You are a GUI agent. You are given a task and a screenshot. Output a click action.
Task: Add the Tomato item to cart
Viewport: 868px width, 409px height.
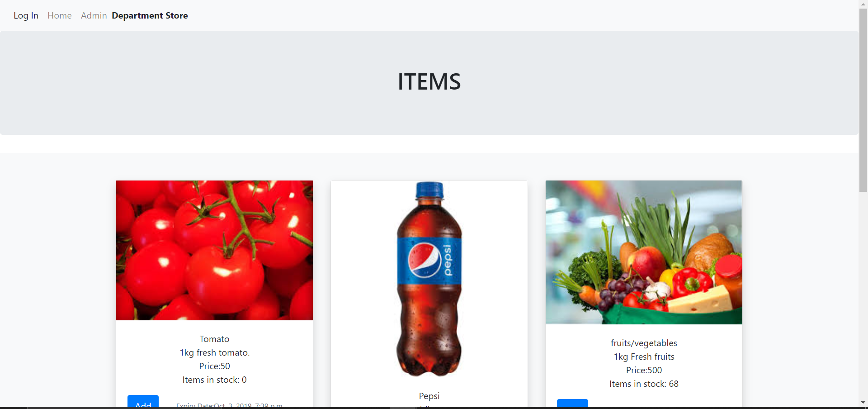click(x=143, y=401)
